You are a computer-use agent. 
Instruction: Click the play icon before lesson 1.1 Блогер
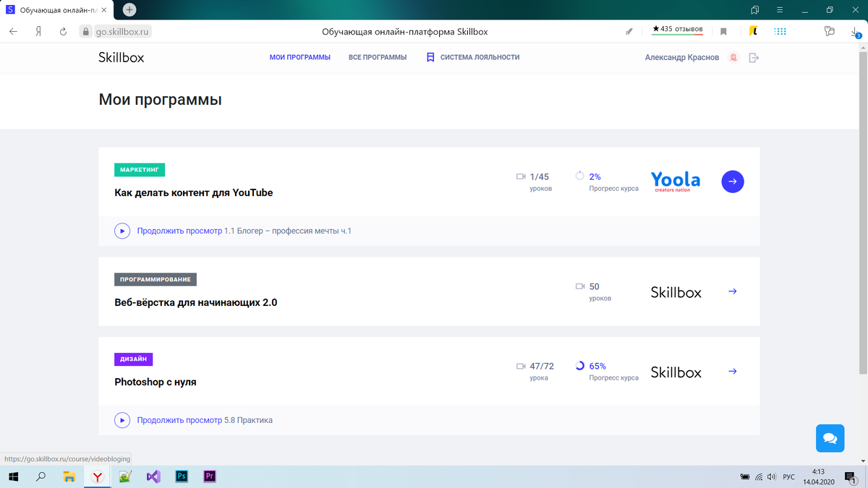click(122, 231)
